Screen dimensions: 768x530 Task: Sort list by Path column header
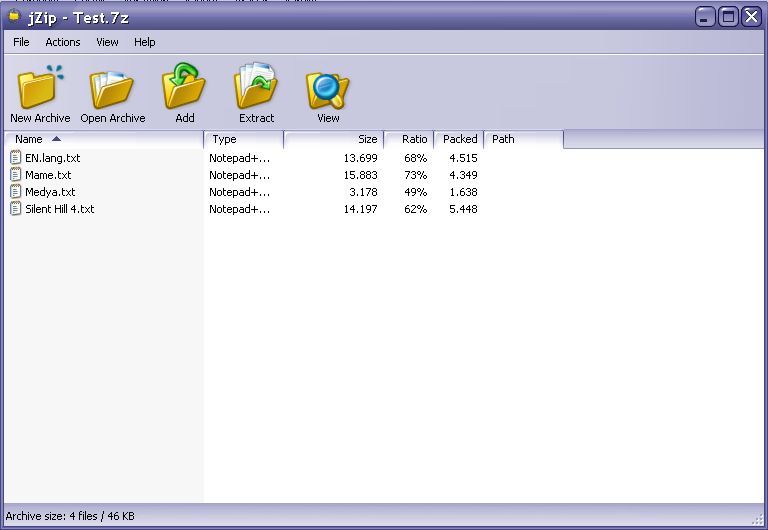coord(524,140)
